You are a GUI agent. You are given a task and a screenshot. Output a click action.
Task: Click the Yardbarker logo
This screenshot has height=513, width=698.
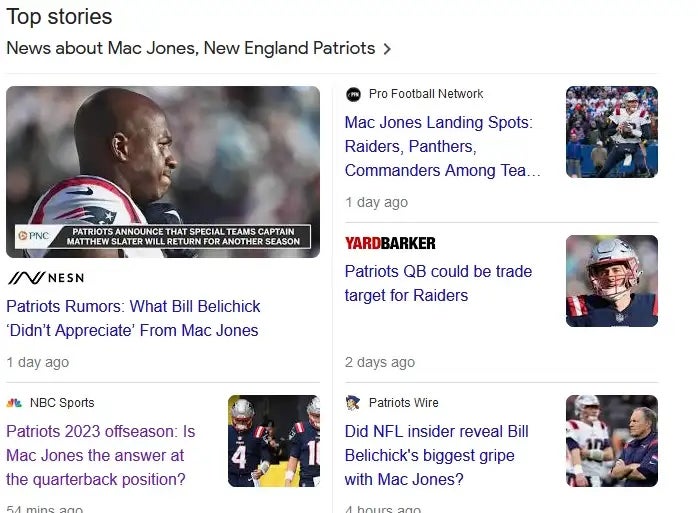tap(390, 243)
